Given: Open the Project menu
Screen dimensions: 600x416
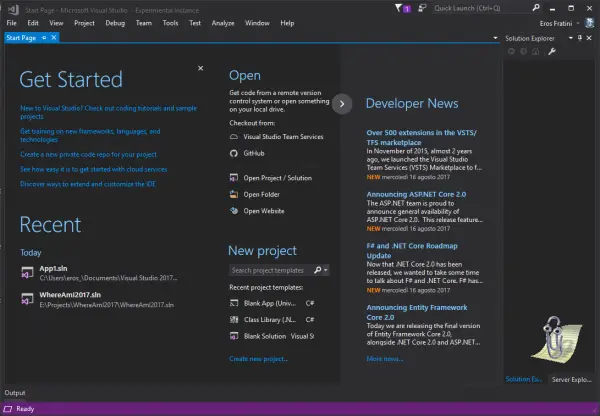Looking at the screenshot, I should pos(84,23).
